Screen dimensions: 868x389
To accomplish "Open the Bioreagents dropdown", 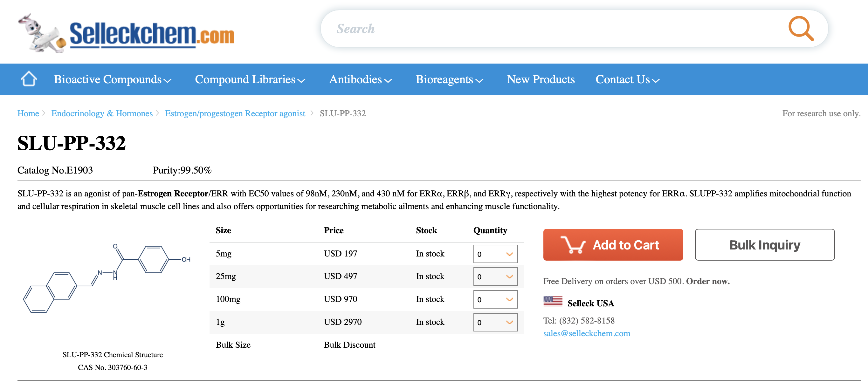I will tap(449, 79).
